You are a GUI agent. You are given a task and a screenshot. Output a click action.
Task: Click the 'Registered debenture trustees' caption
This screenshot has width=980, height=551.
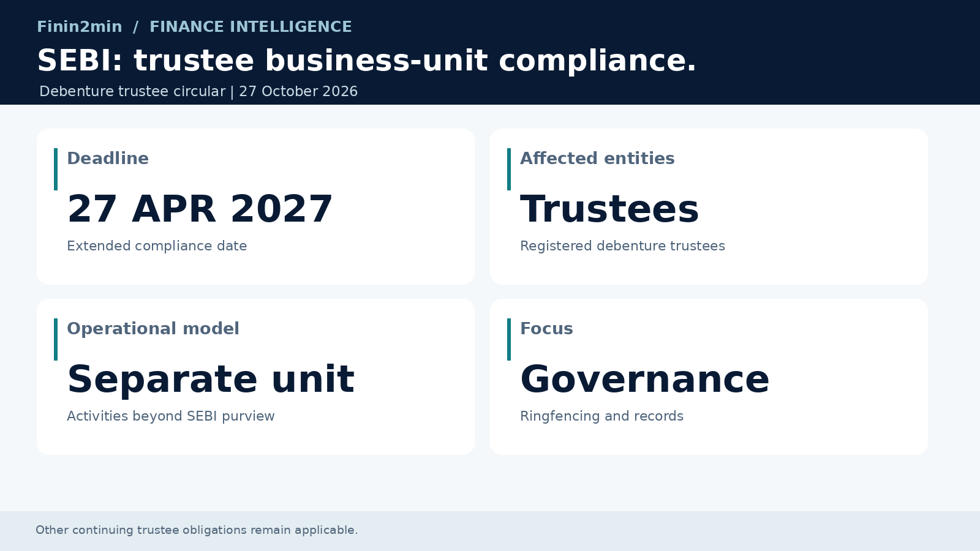[622, 246]
